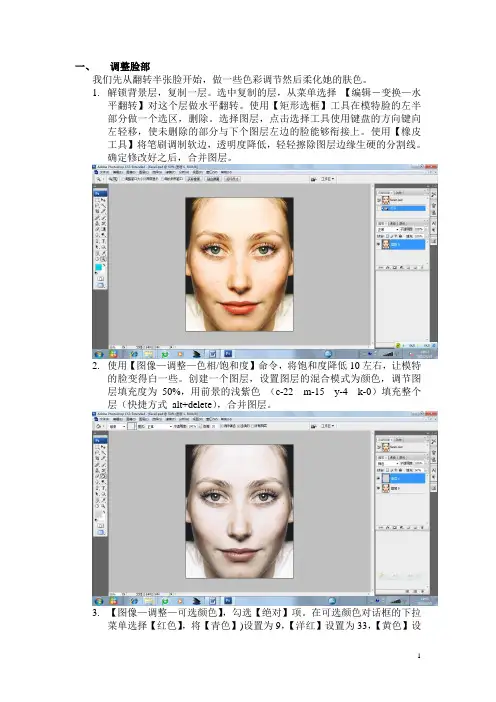Select the face.psd snapshot thumbnail in the second History panel
The image size is (496, 702).
386,447
